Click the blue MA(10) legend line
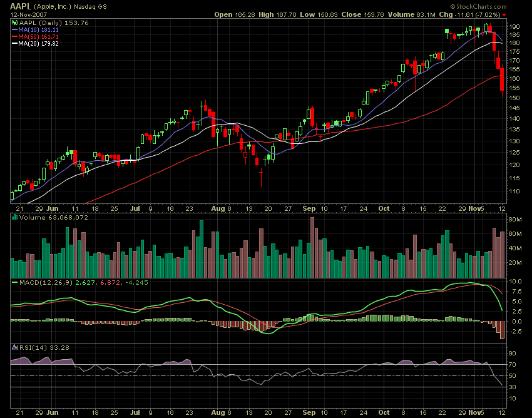The image size is (532, 418). click(x=14, y=30)
